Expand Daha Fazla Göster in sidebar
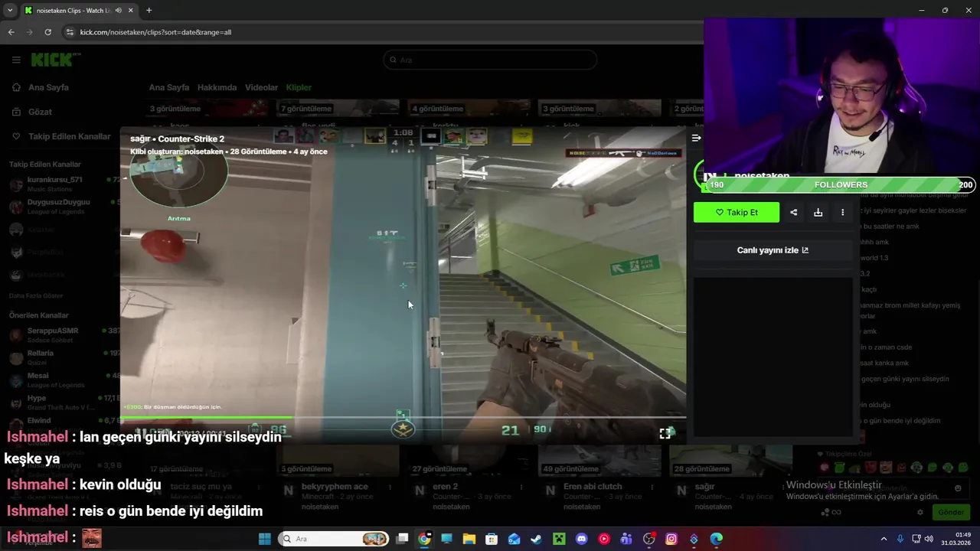The image size is (980, 551). [36, 295]
